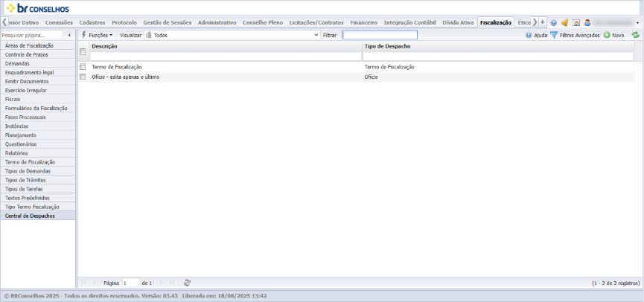Click the Filtrar text input

coord(380,35)
